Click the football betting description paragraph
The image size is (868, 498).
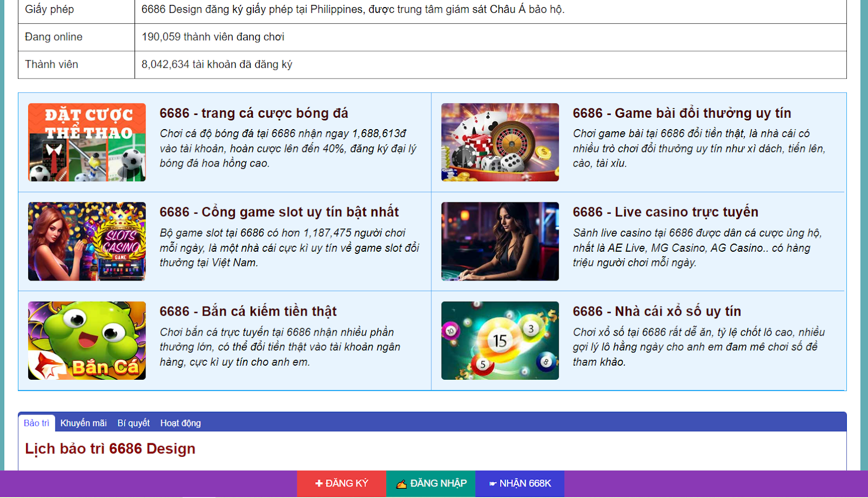point(289,148)
